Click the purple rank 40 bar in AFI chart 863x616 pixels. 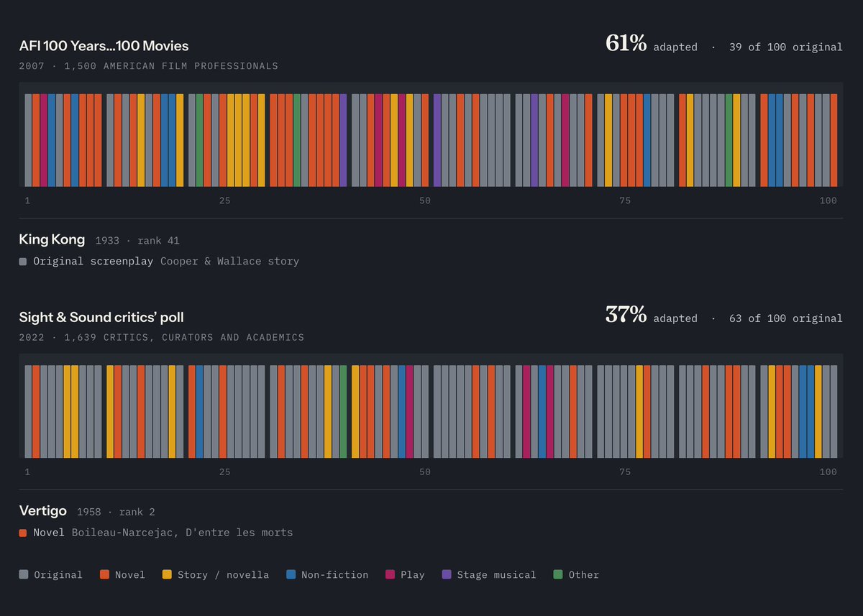tap(343, 139)
